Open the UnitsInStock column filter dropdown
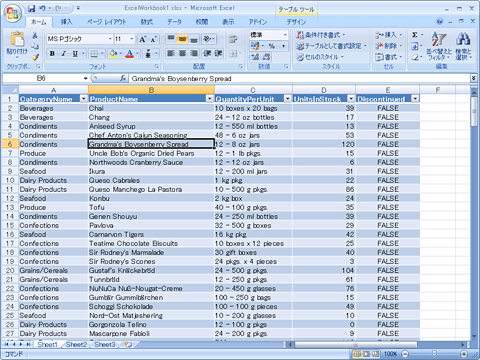Screen dimensions: 480x360 pos(351,99)
